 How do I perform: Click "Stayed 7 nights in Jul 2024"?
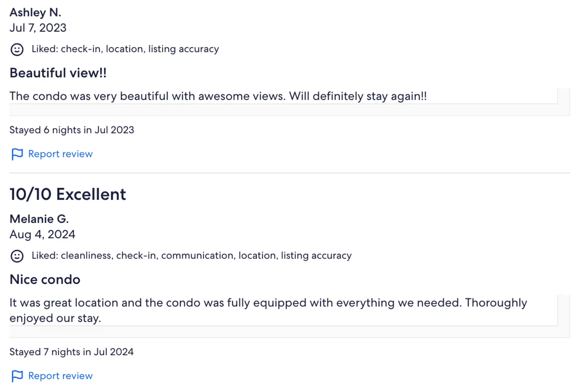[71, 352]
